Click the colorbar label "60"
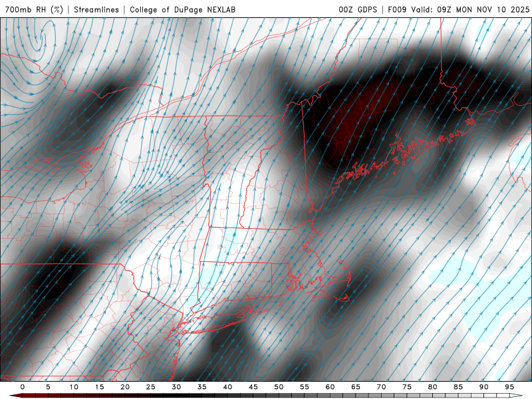532x399 pixels. tap(330, 387)
